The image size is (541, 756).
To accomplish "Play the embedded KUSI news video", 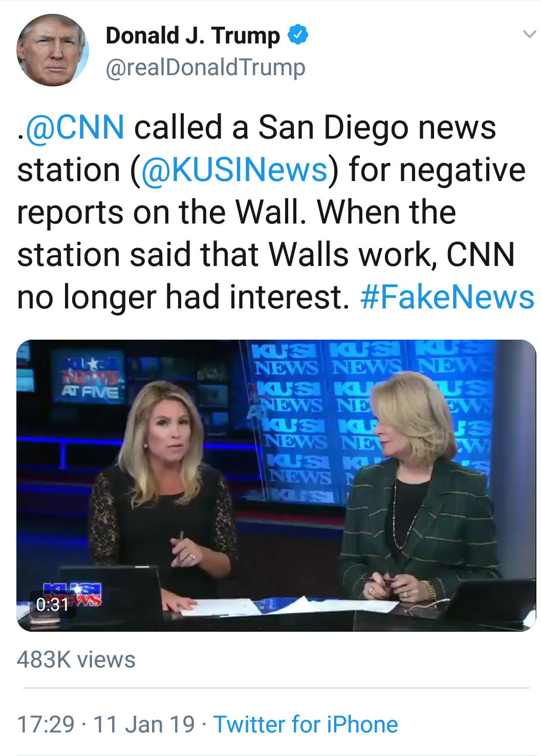I will coord(276,485).
